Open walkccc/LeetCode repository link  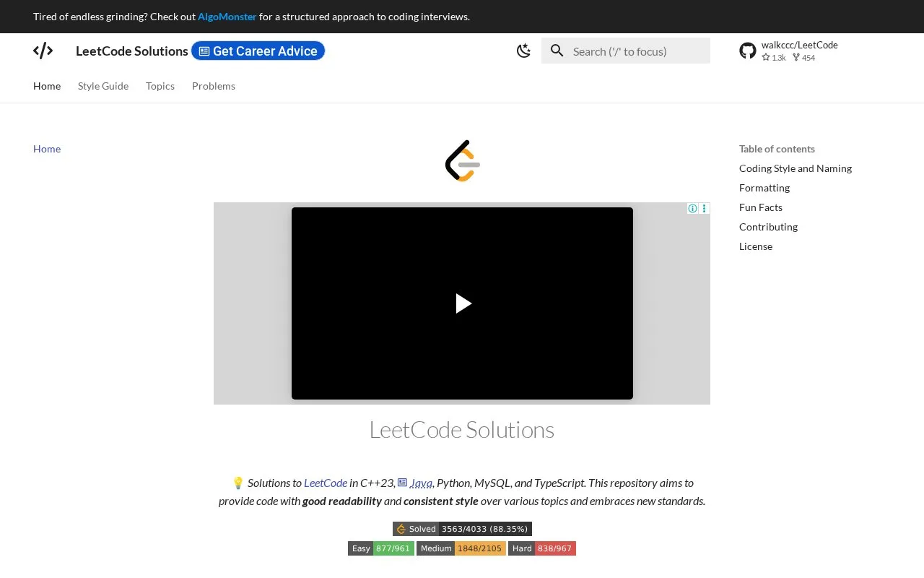pyautogui.click(x=799, y=45)
